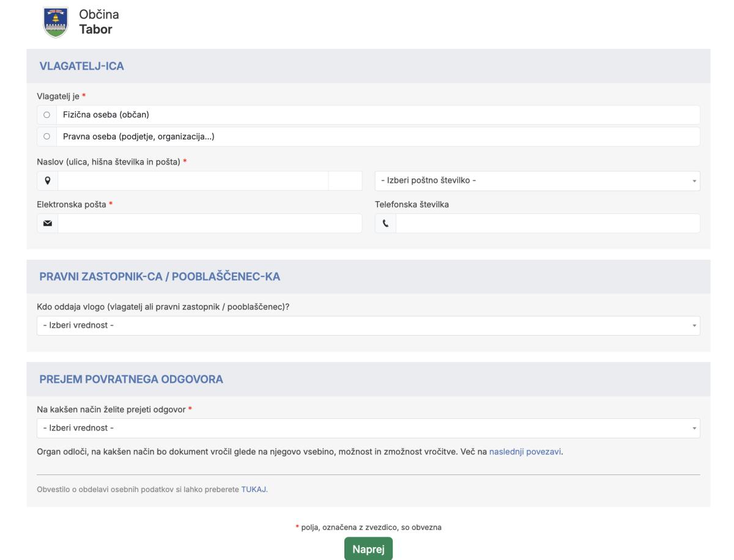Select the Fizična oseba (občan) radio button
Screen dimensions: 734x560
coord(46,115)
